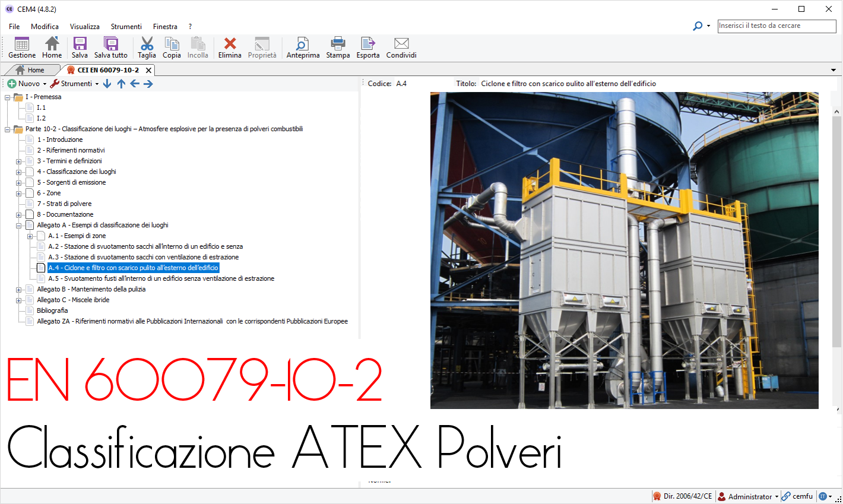Viewport: 843px width, 504px height.
Task: Click the search text input field
Action: tap(776, 26)
